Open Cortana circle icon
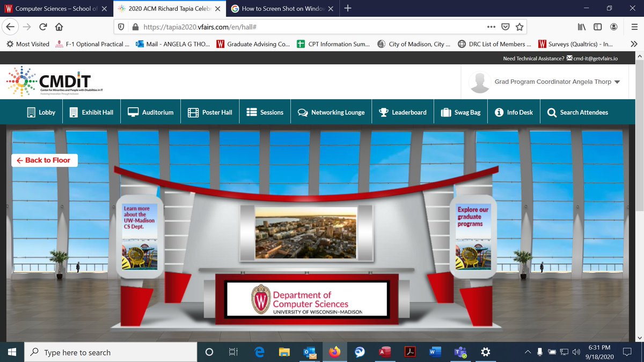 tap(209, 352)
